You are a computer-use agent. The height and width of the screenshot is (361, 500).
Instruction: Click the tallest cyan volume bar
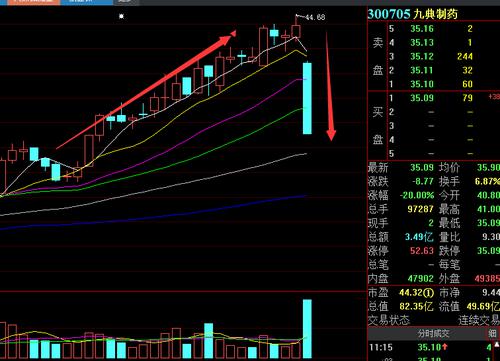(x=307, y=329)
